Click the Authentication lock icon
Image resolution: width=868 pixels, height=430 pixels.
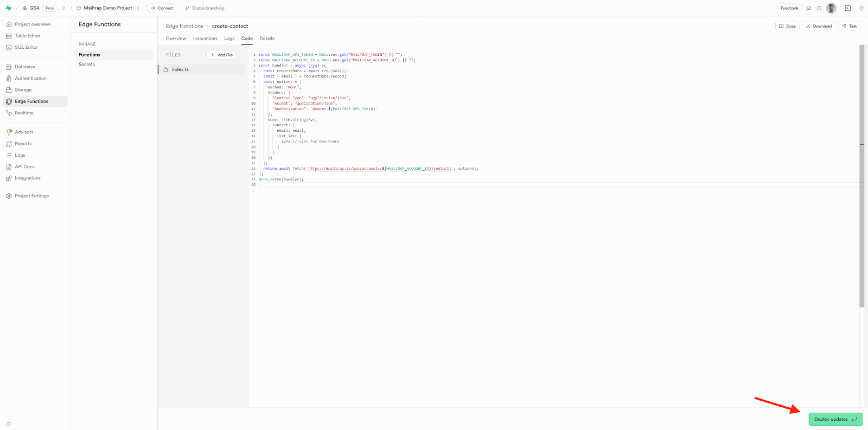pyautogui.click(x=9, y=78)
